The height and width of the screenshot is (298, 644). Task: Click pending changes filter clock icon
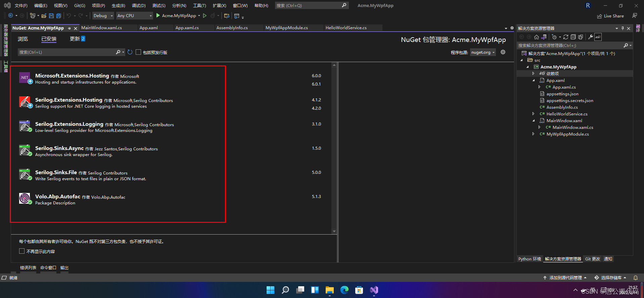tap(554, 37)
